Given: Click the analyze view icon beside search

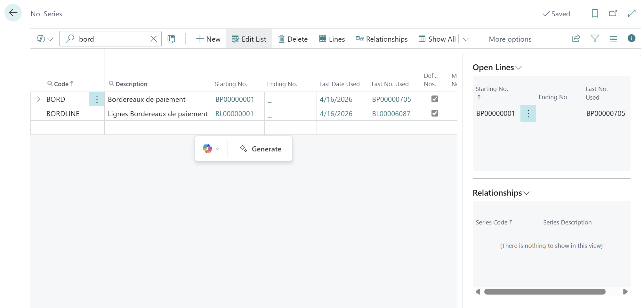Looking at the screenshot, I should click(172, 39).
